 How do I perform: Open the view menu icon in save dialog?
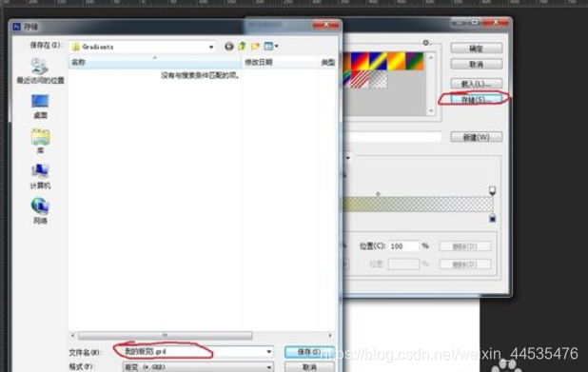click(268, 46)
